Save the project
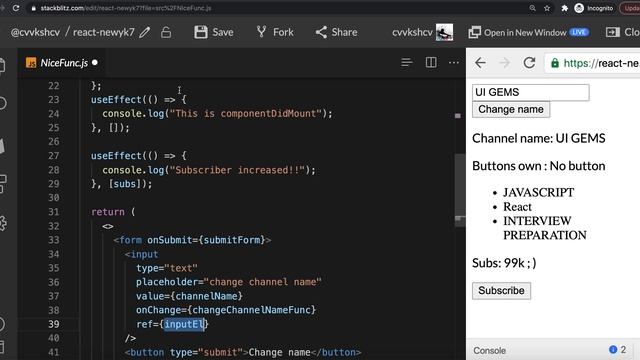Viewport: 640px width, 360px height. pyautogui.click(x=214, y=32)
